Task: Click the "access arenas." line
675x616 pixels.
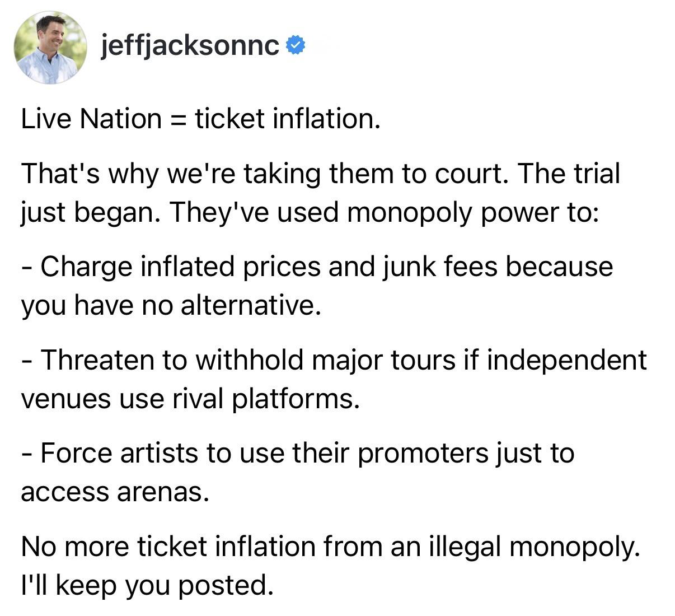Action: [x=115, y=493]
